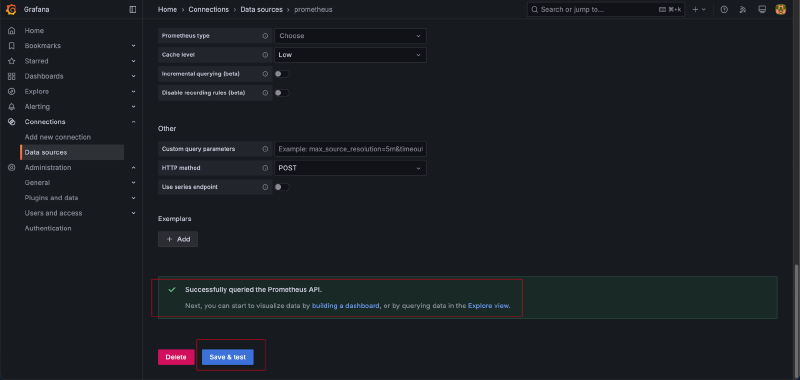
Task: Click Data sources in the breadcrumb
Action: pos(261,9)
